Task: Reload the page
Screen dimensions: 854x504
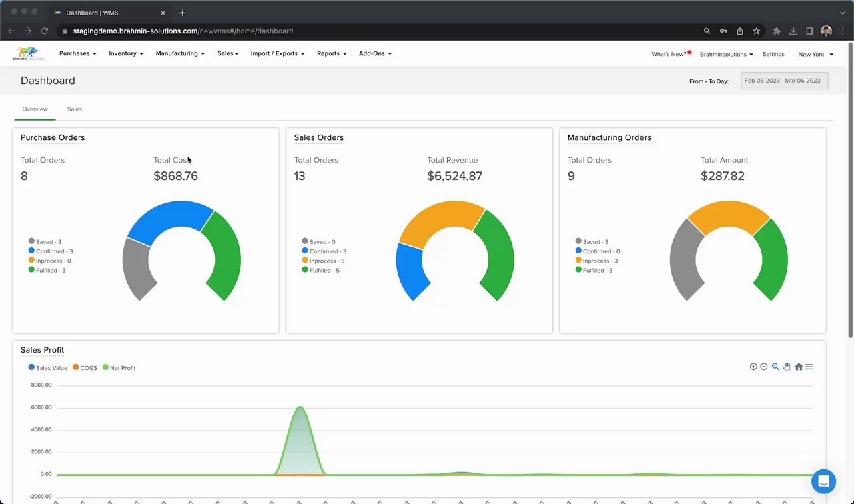Action: click(45, 31)
